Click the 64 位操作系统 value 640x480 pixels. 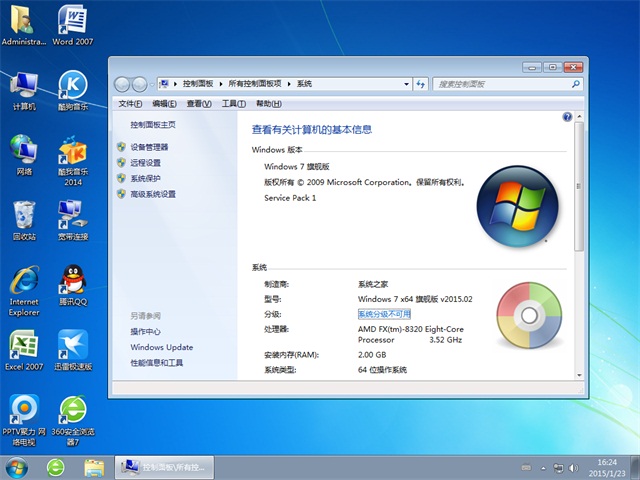click(382, 370)
